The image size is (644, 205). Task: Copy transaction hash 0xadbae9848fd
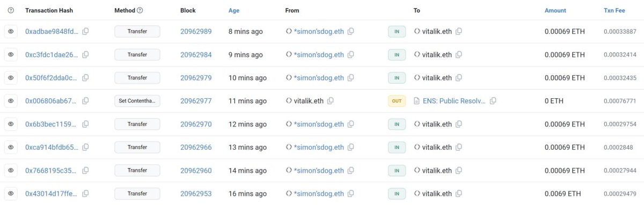[x=85, y=32]
